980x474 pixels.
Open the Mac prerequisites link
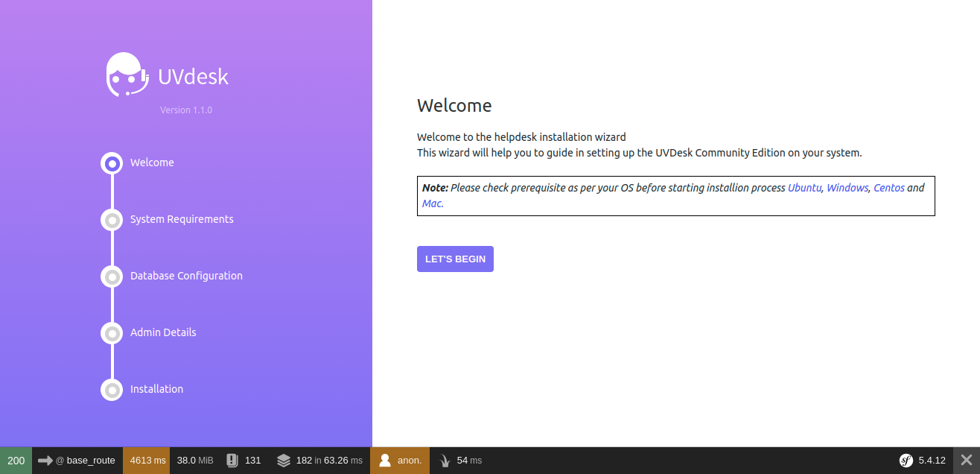pos(431,203)
